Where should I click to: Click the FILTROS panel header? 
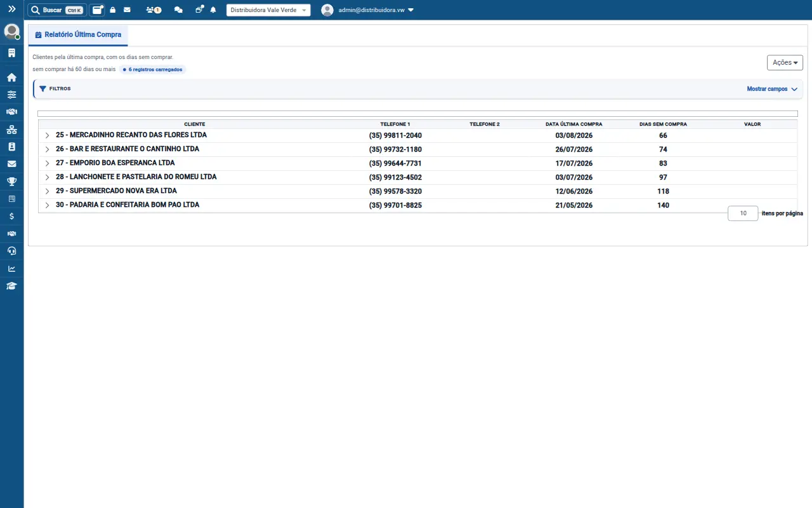click(x=418, y=89)
